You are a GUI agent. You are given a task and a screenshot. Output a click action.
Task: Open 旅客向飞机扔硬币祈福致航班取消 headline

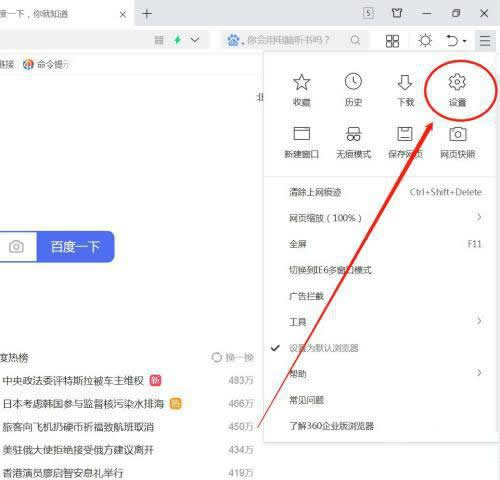pos(78,427)
